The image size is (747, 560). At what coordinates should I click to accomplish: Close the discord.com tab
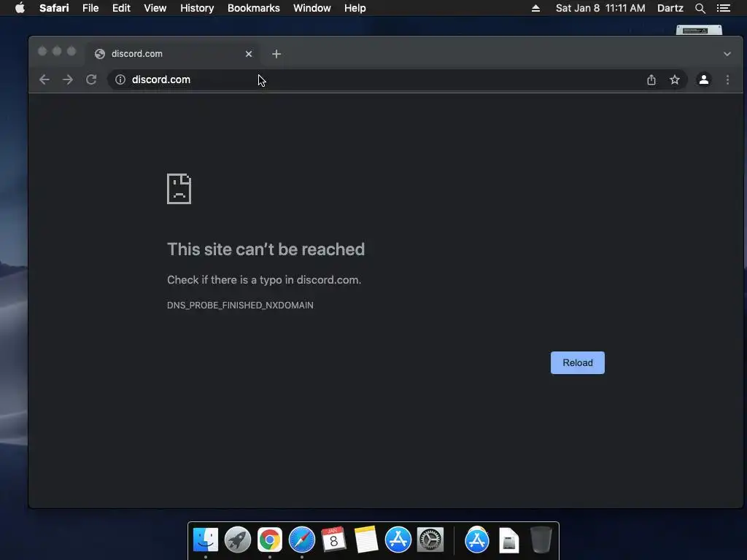coord(249,54)
